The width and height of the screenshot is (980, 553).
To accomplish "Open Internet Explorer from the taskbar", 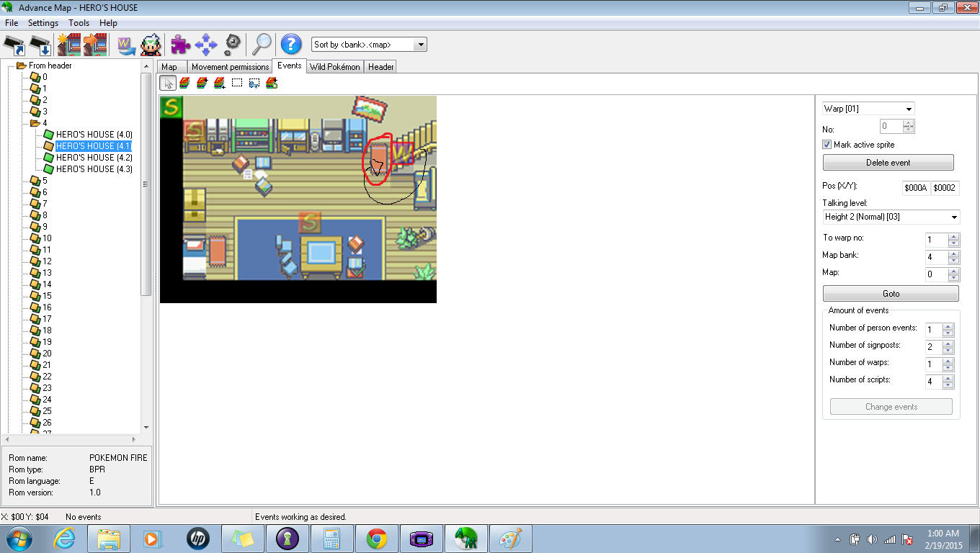I will pos(66,539).
